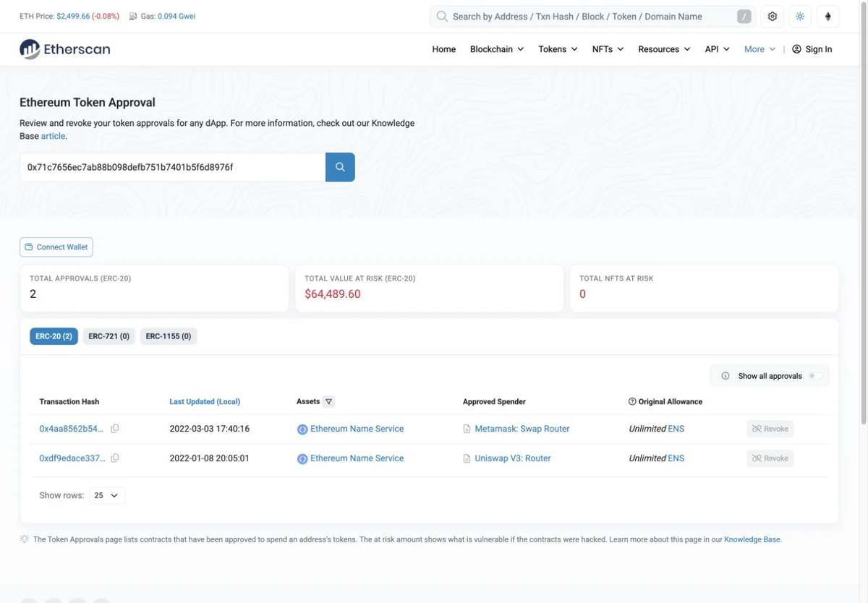The width and height of the screenshot is (868, 603).
Task: Click timestamp 2022-01-08 20:05:01
Action: click(210, 458)
